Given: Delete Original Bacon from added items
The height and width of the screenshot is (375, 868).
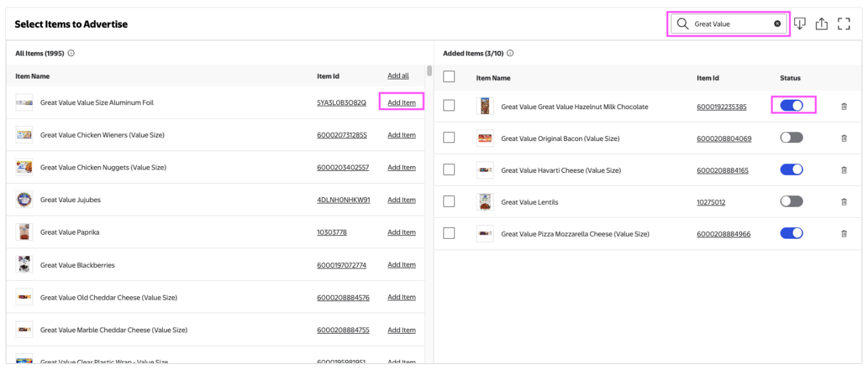Looking at the screenshot, I should point(844,138).
